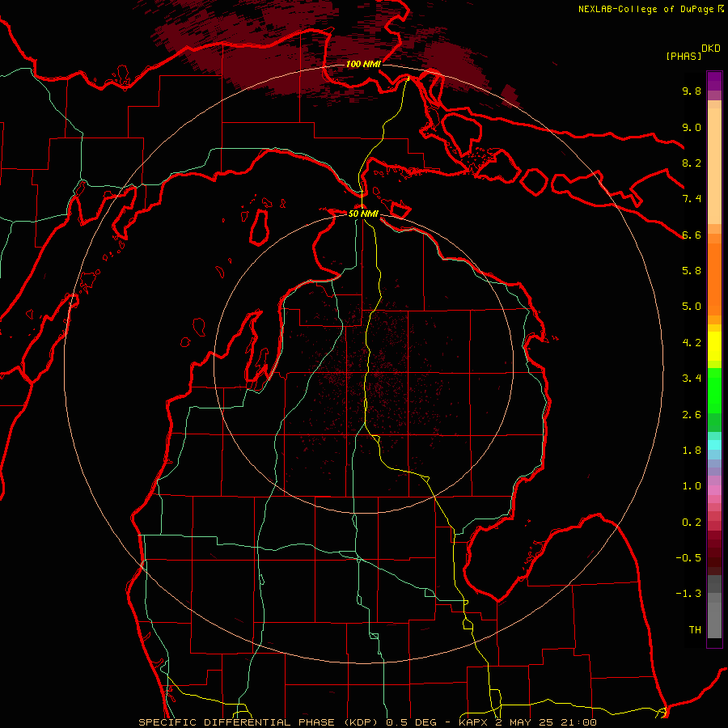Image resolution: width=728 pixels, height=728 pixels.
Task: Click the TH threshold legend label
Action: pos(695,630)
